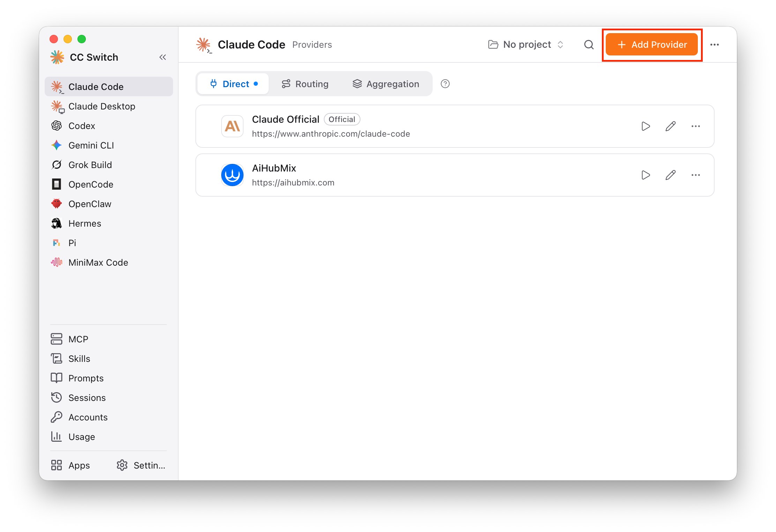Open the MCP page
776x532 pixels.
coord(109,339)
